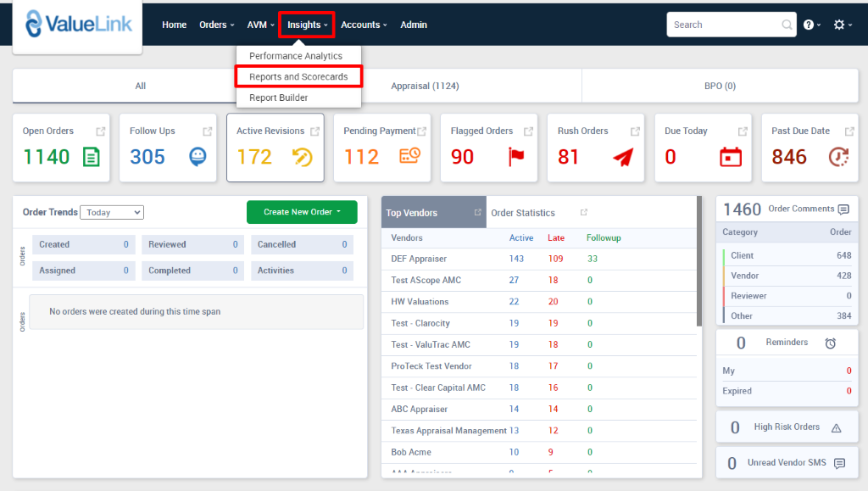
Task: Click the Active Revisions revert icon
Action: point(303,157)
